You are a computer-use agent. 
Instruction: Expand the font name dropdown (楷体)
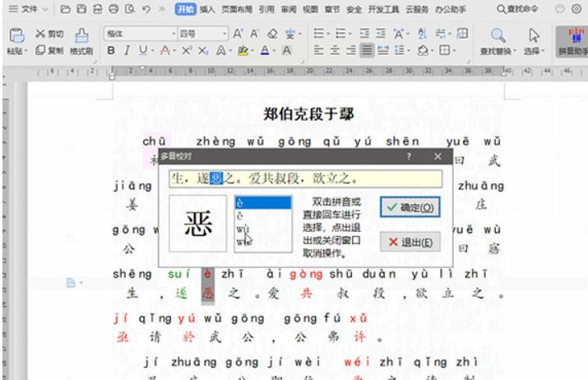(174, 34)
